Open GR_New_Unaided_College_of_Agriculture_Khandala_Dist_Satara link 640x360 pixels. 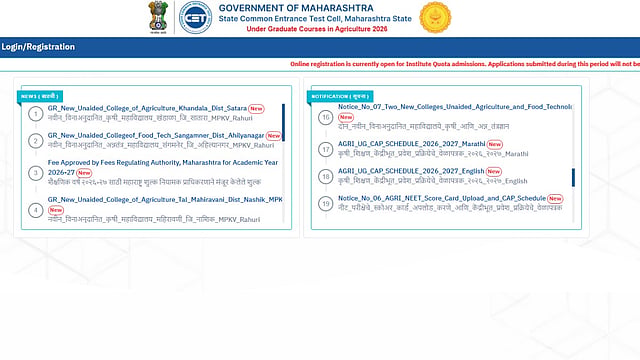147,108
